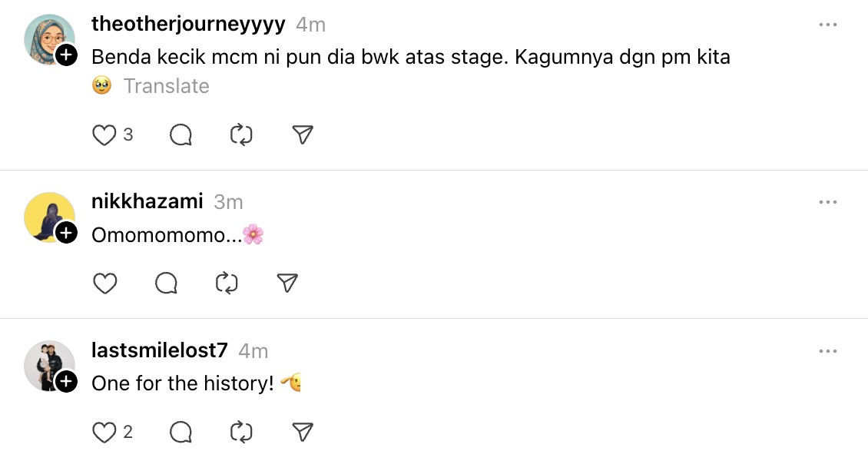Open more options for theotherjourneyyyy's post
This screenshot has height=461, width=868.
[827, 25]
